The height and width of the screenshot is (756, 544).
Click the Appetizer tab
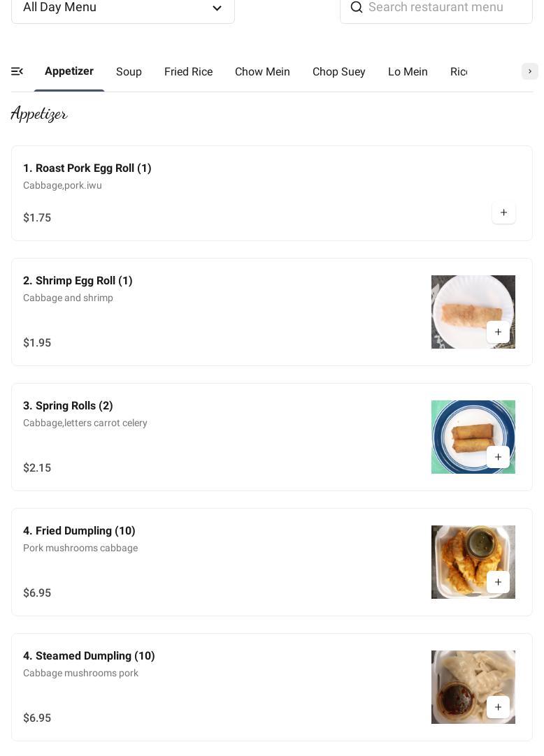[69, 71]
